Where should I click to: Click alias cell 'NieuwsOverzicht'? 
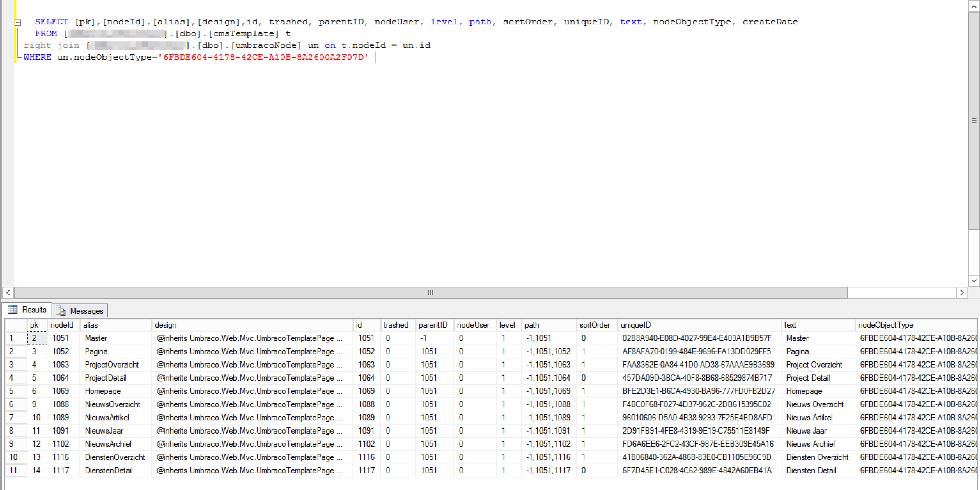(x=116, y=404)
